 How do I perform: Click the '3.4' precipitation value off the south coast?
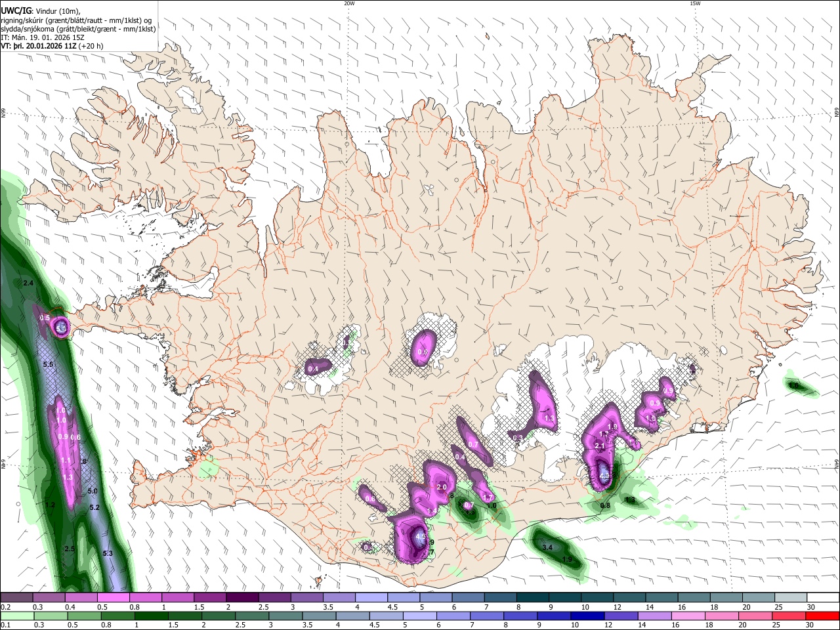pyautogui.click(x=547, y=547)
